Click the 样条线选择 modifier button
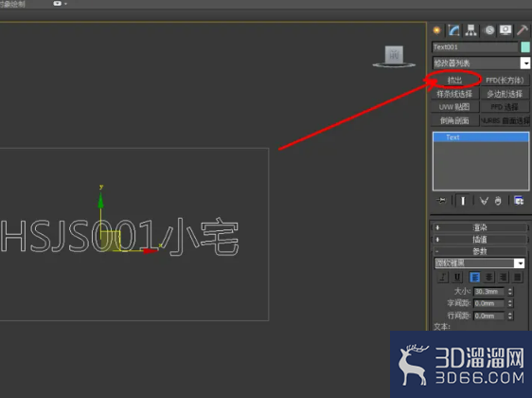 pyautogui.click(x=454, y=94)
